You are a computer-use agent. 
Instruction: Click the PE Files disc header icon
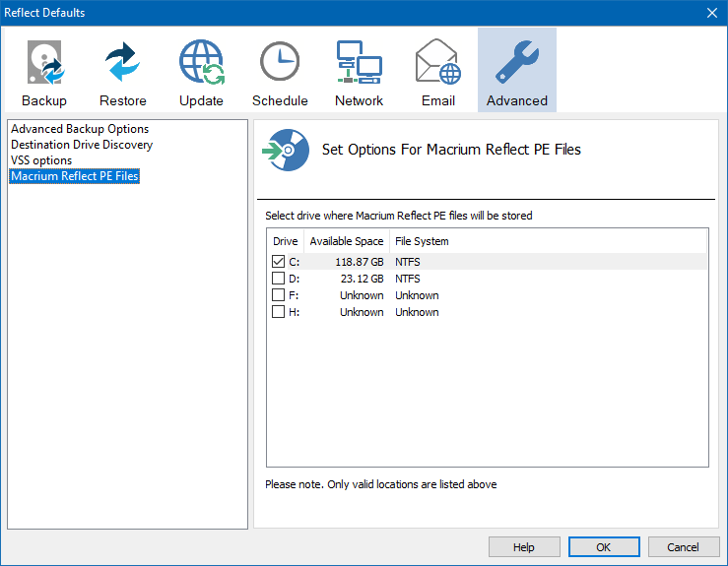285,151
